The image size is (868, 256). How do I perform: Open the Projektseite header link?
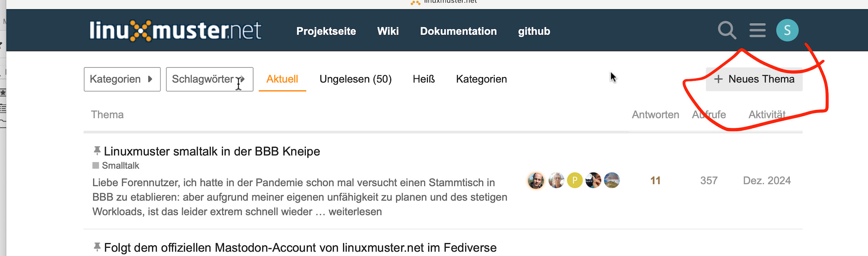(x=326, y=31)
